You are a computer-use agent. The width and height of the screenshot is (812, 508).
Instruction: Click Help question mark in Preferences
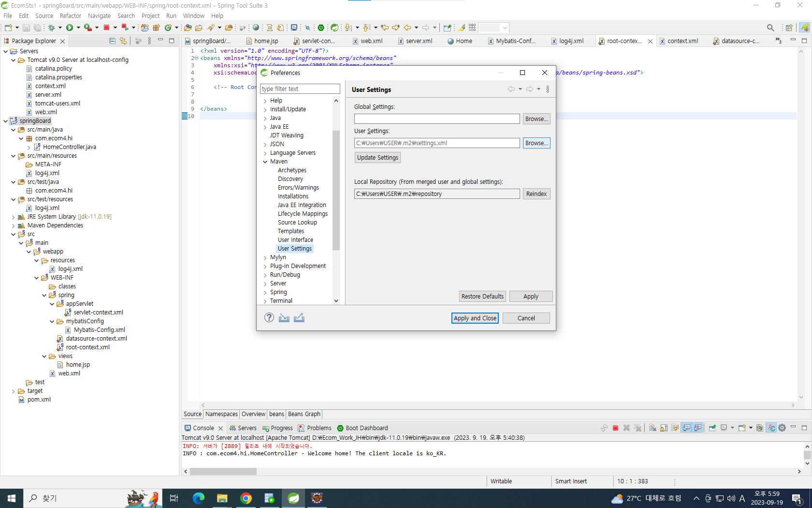pos(269,317)
